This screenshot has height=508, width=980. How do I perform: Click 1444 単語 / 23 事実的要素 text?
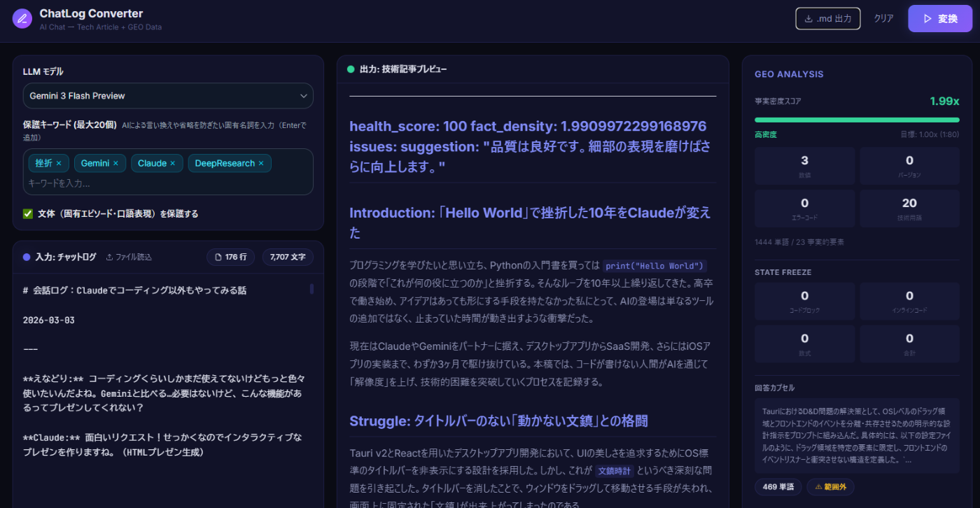pos(799,241)
